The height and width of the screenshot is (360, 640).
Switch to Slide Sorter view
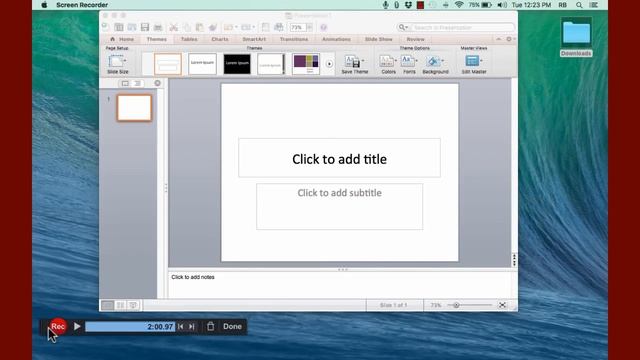[120, 305]
